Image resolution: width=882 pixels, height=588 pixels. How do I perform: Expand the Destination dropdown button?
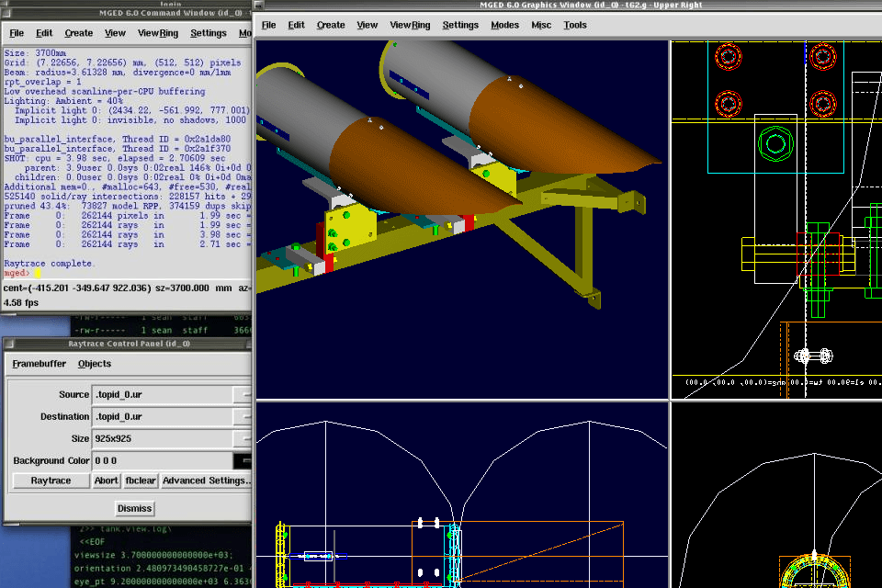coord(243,417)
